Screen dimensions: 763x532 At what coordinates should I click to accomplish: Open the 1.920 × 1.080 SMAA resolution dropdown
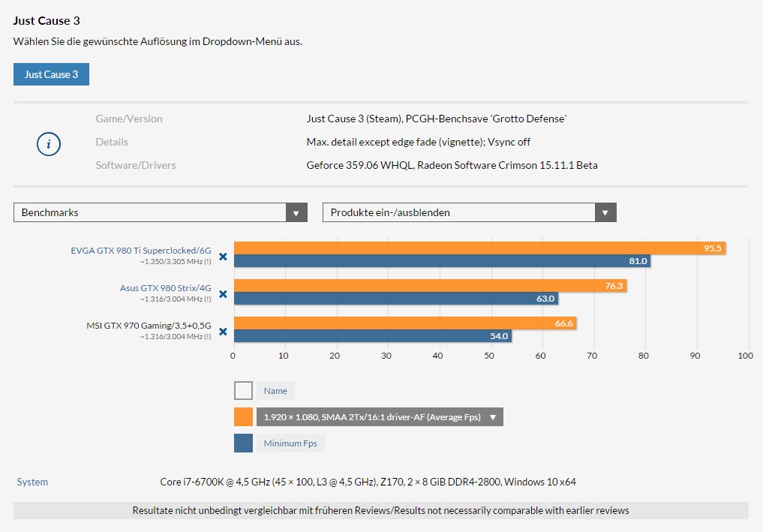click(x=380, y=417)
